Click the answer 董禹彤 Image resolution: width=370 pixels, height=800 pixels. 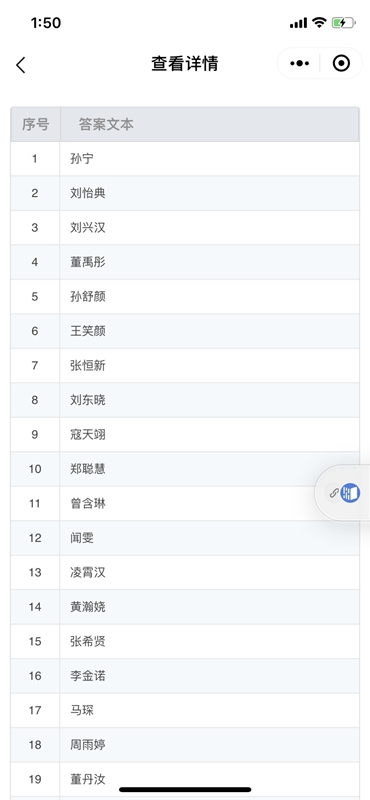point(88,262)
